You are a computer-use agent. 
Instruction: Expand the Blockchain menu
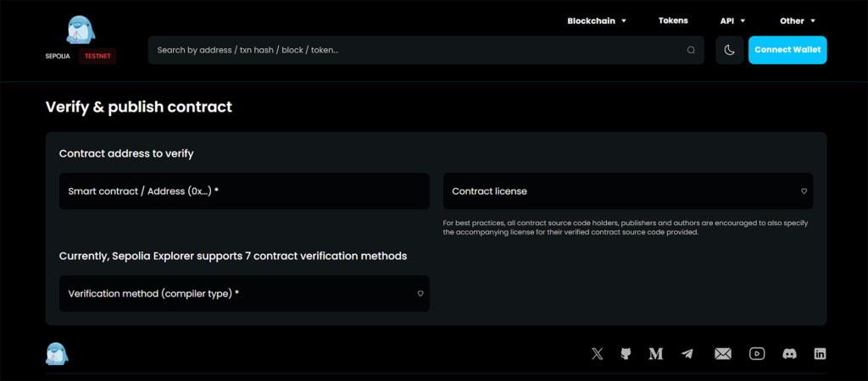pos(597,20)
